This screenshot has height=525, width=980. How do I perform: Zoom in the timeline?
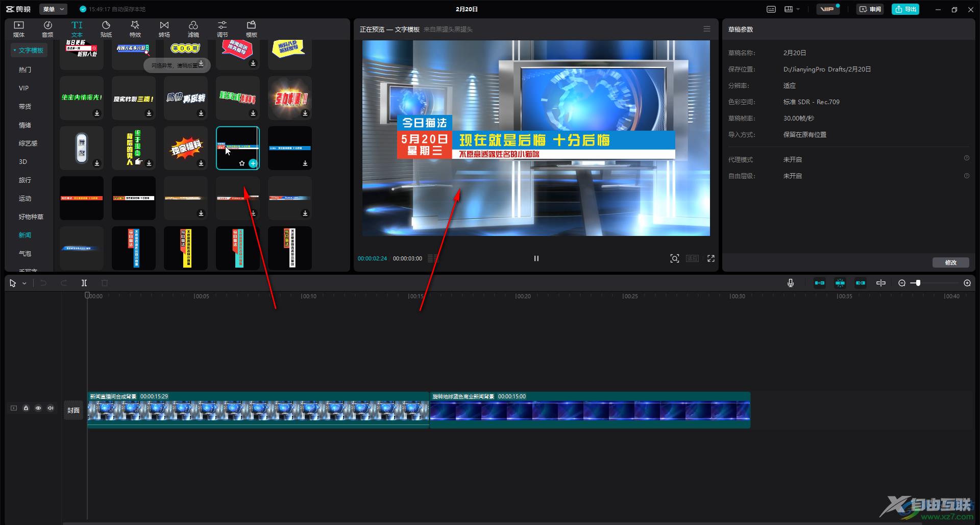[x=967, y=283]
